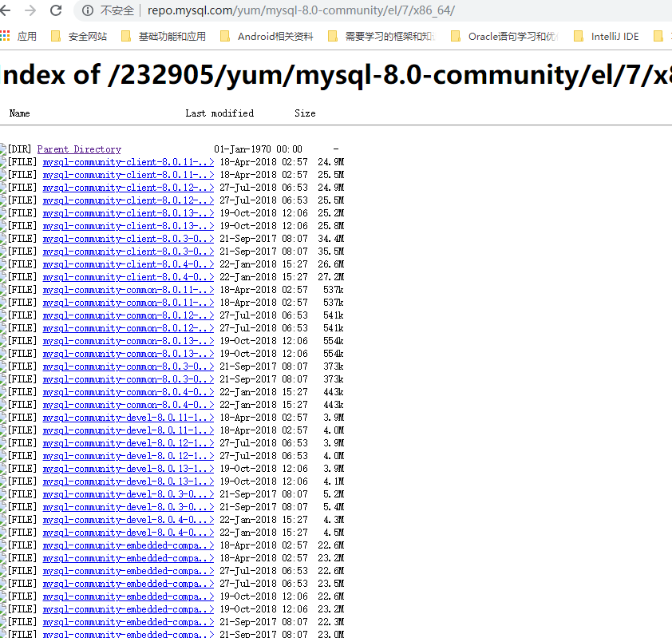
Task: Click the '5.4M' size value
Action: pos(334,507)
